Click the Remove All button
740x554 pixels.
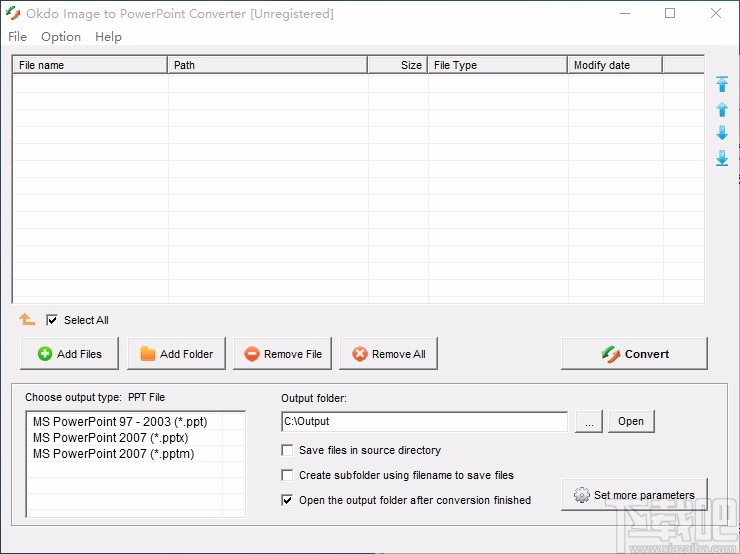point(388,353)
